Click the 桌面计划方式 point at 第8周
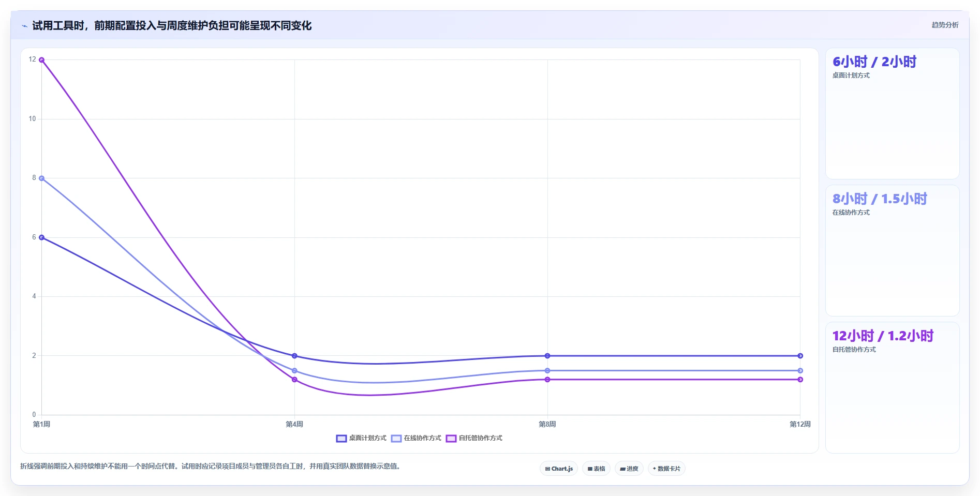This screenshot has width=980, height=496. 547,356
